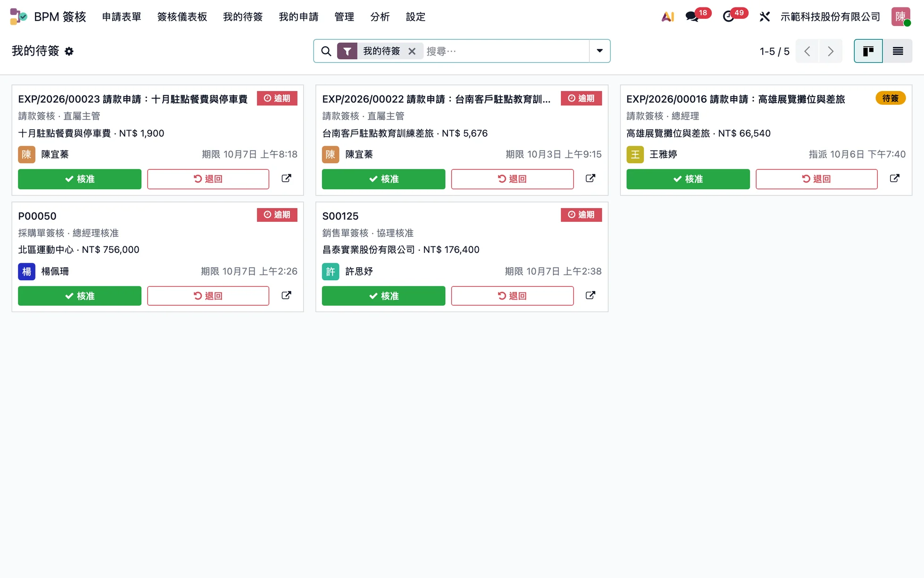Open the 簽核儀表板 menu

[182, 17]
